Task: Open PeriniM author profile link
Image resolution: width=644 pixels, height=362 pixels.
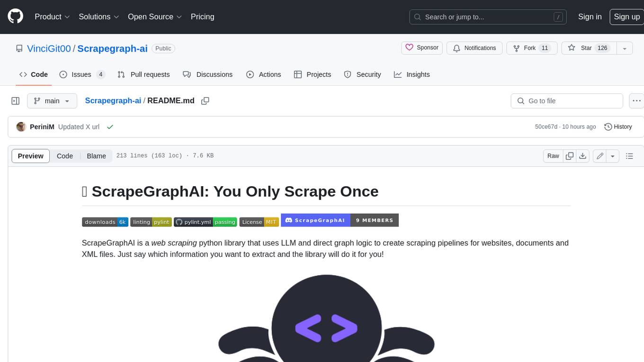Action: 42,127
